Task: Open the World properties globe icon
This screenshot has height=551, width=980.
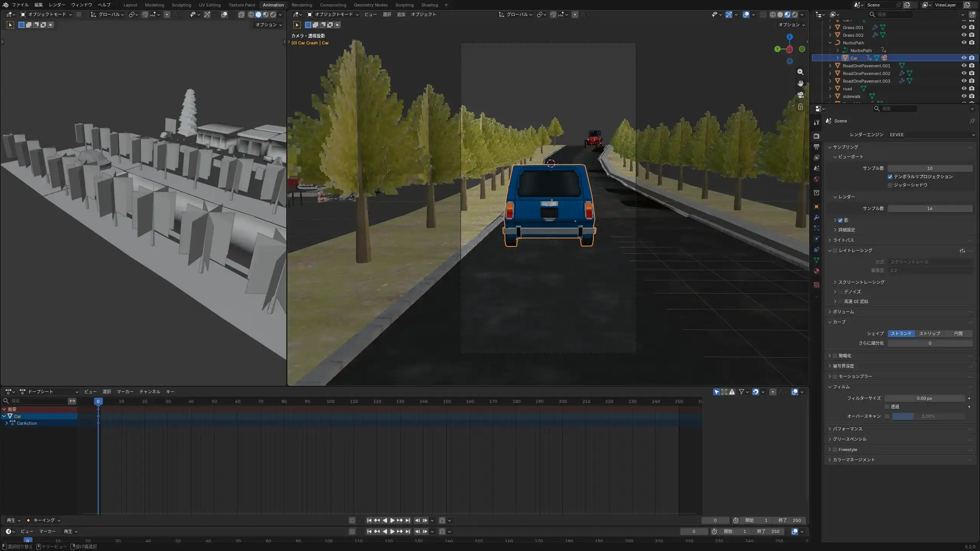Action: click(x=817, y=179)
